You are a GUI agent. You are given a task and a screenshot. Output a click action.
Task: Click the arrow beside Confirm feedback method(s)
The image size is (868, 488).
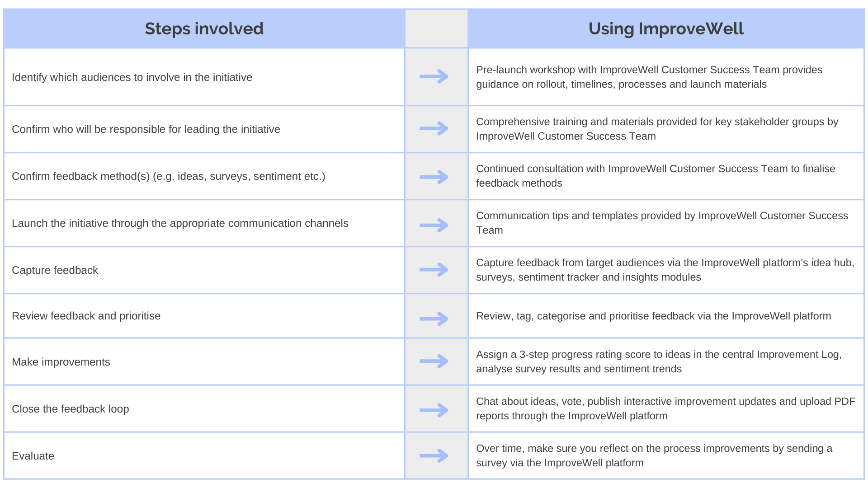coord(434,177)
